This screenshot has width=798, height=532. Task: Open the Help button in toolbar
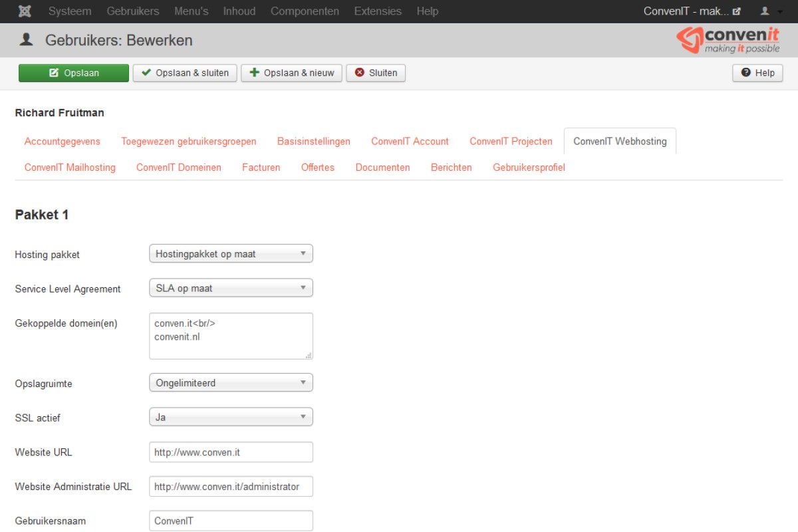pyautogui.click(x=757, y=73)
